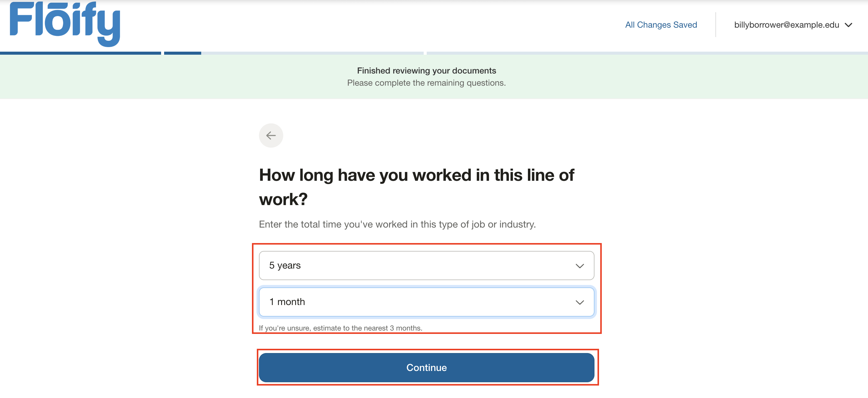Screen dimensions: 868x398
Task: Click the first completed progress bar segment
Action: (80, 53)
